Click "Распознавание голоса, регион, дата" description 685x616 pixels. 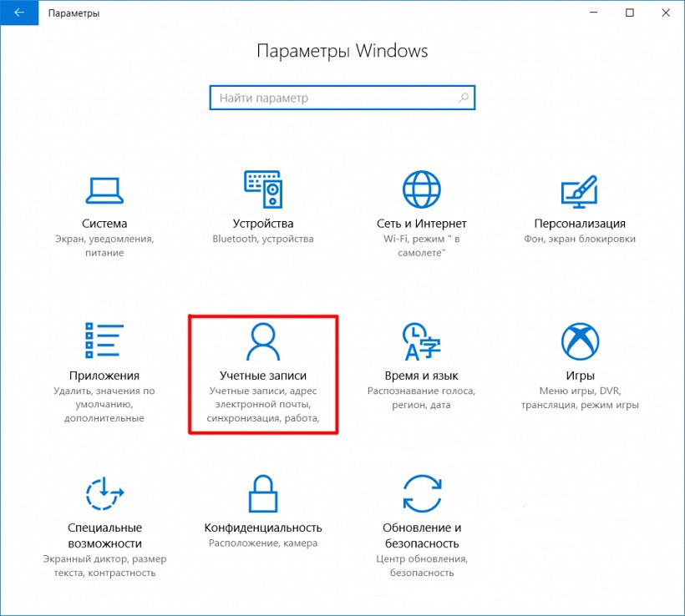pos(422,397)
